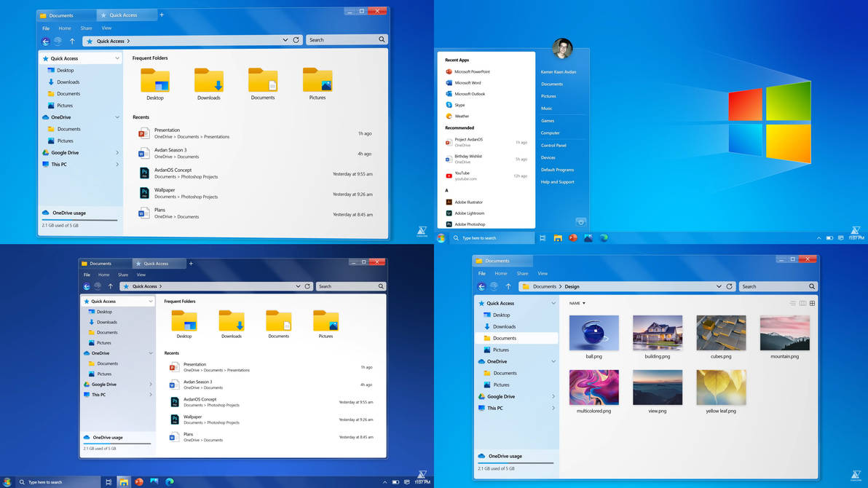The image size is (868, 488).
Task: Select multicolored.png thumbnail in Design folder
Action: (x=594, y=387)
